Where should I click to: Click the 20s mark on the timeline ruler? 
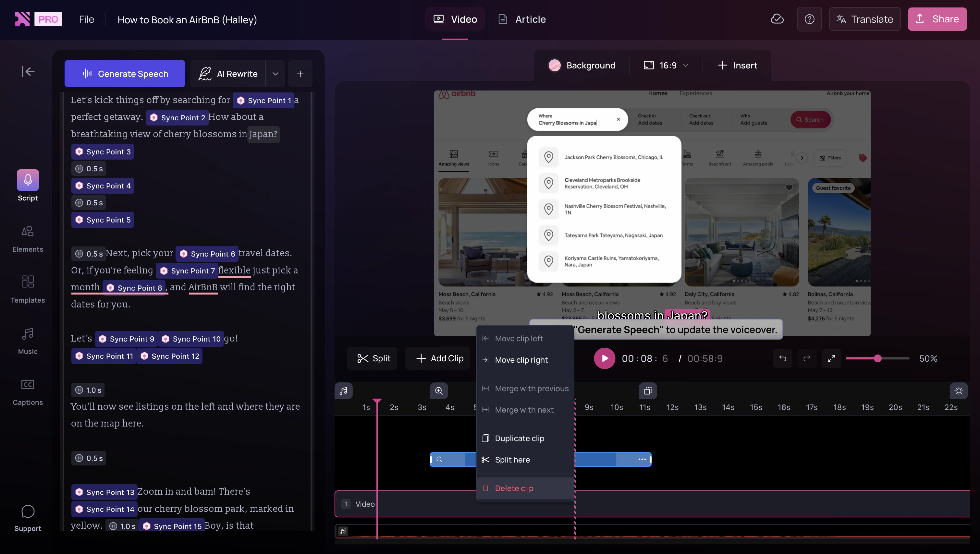click(895, 407)
